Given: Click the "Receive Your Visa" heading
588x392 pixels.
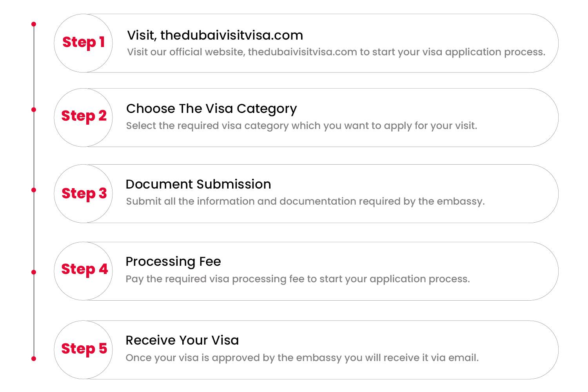Looking at the screenshot, I should pyautogui.click(x=182, y=340).
